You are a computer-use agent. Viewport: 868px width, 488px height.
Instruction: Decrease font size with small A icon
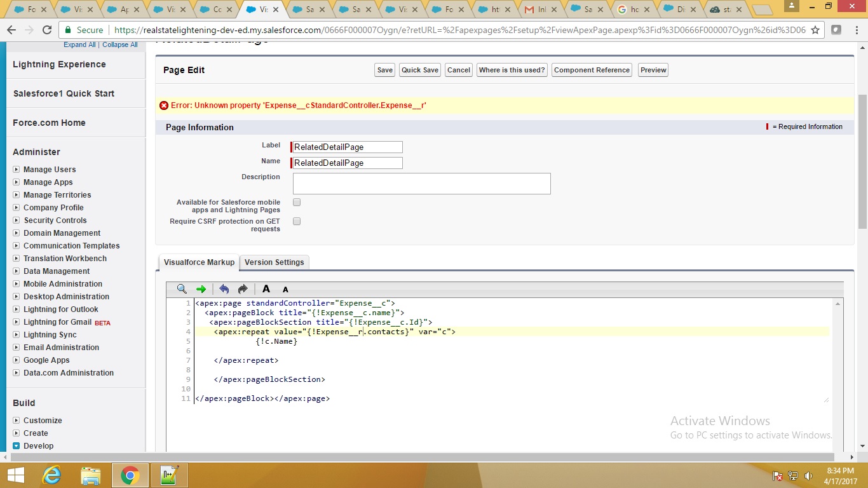[285, 290]
